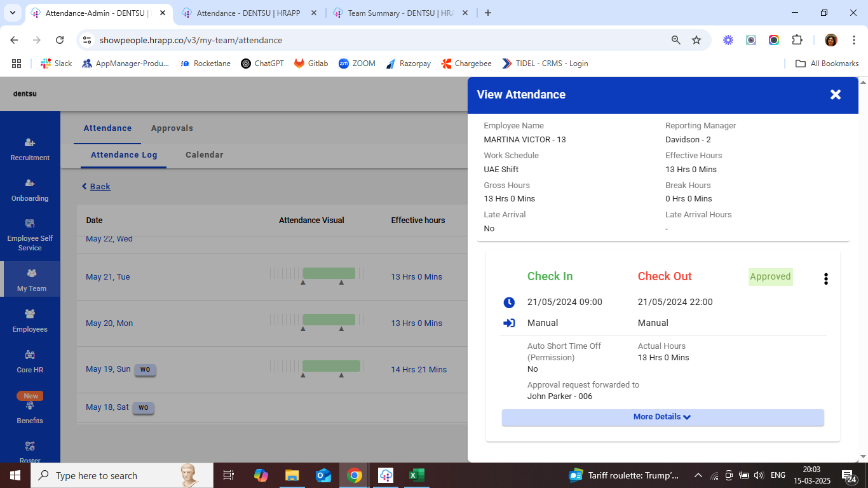
Task: Switch to the Approvals tab
Action: [x=172, y=128]
